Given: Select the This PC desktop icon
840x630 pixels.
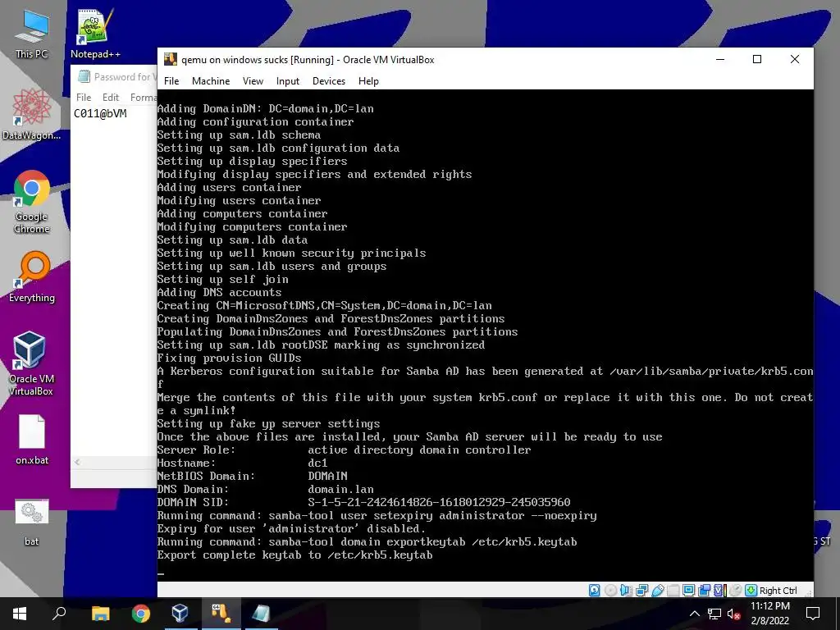Looking at the screenshot, I should pyautogui.click(x=32, y=34).
